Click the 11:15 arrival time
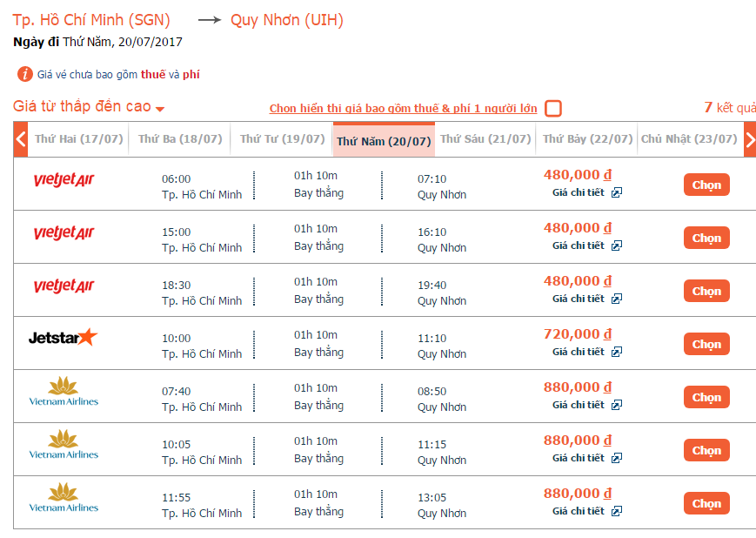The height and width of the screenshot is (538, 756). pos(432,444)
